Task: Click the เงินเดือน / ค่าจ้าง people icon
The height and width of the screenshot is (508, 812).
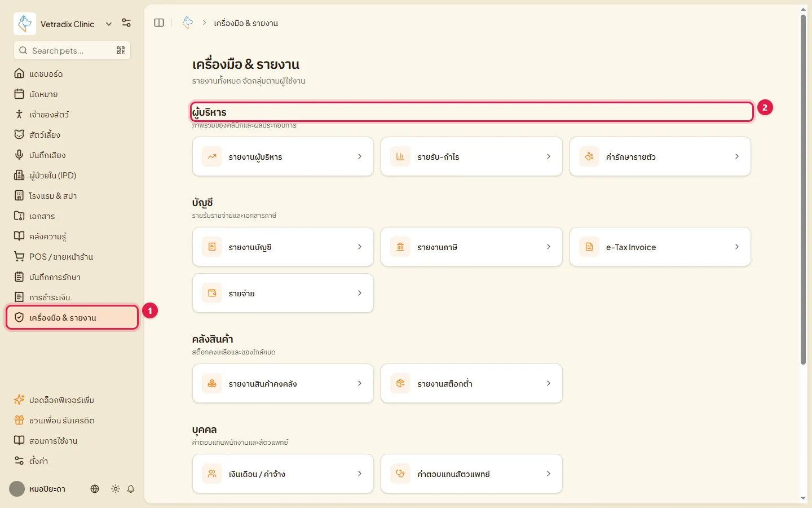Action: tap(212, 474)
